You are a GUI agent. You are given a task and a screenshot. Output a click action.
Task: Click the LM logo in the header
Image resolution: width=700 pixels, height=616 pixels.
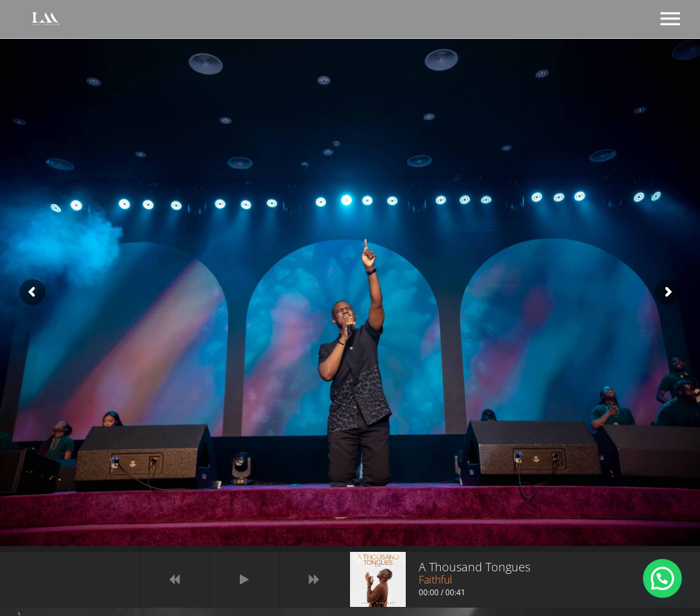45,19
